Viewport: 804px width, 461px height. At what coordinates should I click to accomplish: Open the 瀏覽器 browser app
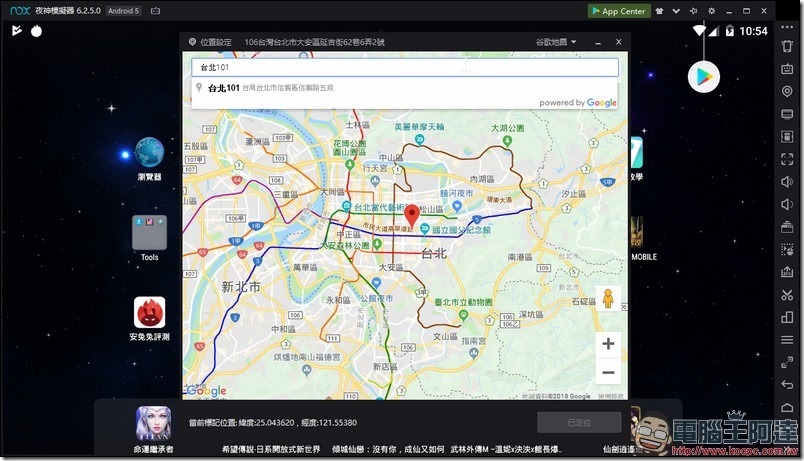click(x=149, y=158)
